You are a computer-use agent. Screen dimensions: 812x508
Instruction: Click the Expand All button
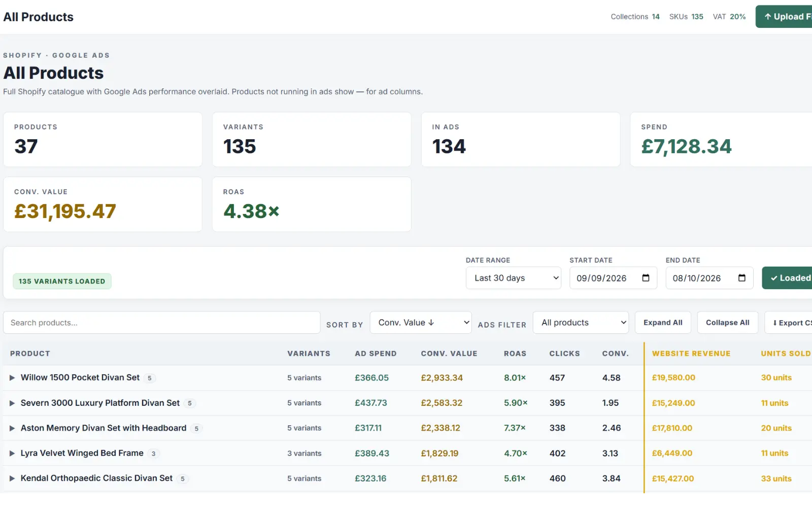[663, 323]
